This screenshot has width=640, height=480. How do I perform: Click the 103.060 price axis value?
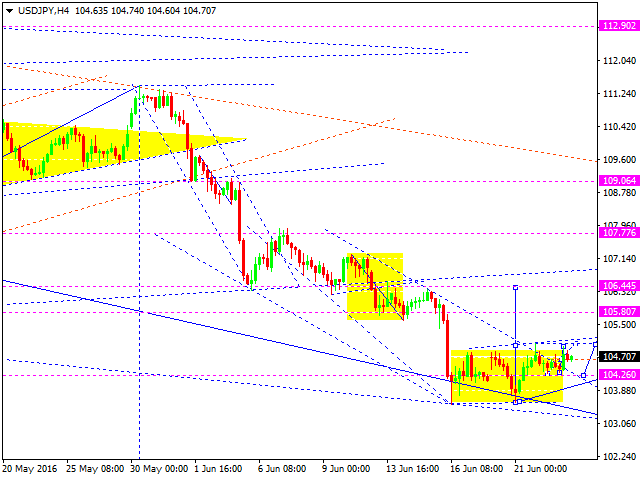click(x=619, y=424)
